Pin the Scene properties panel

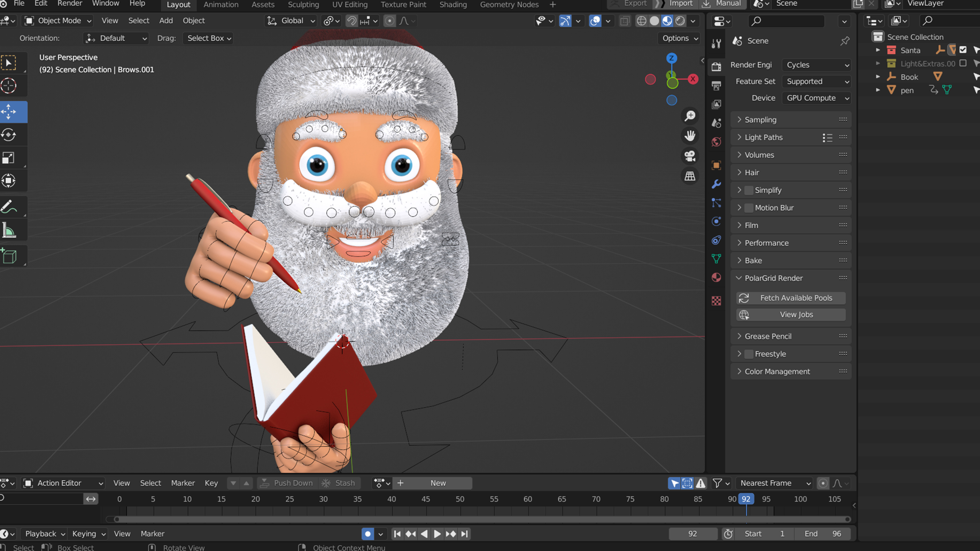coord(845,41)
